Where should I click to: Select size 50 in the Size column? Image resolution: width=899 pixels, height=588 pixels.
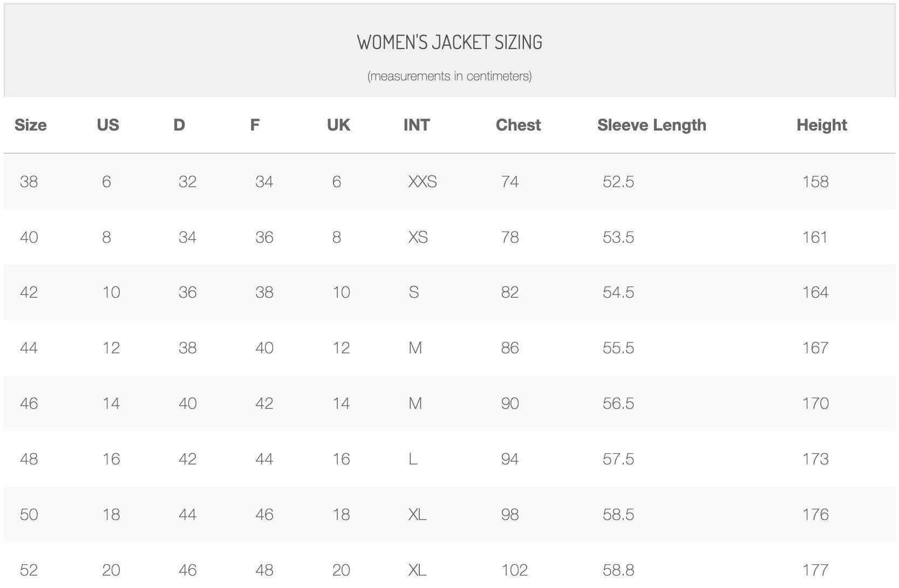tap(29, 515)
